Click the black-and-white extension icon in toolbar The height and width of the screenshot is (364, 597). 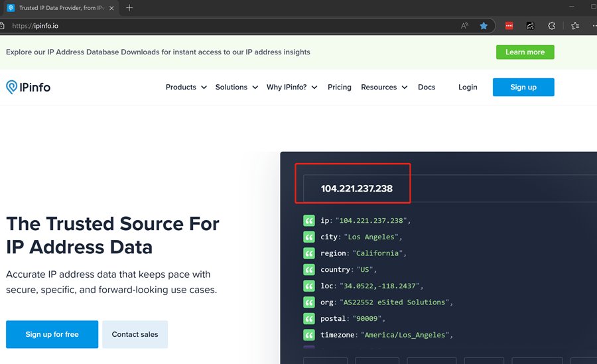[x=531, y=26]
